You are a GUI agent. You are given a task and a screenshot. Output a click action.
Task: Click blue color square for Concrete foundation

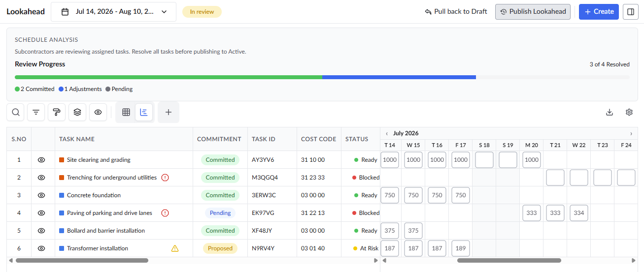coord(62,195)
